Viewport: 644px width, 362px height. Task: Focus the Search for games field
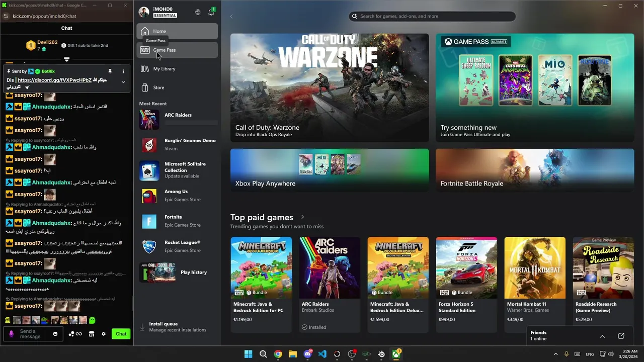[432, 16]
